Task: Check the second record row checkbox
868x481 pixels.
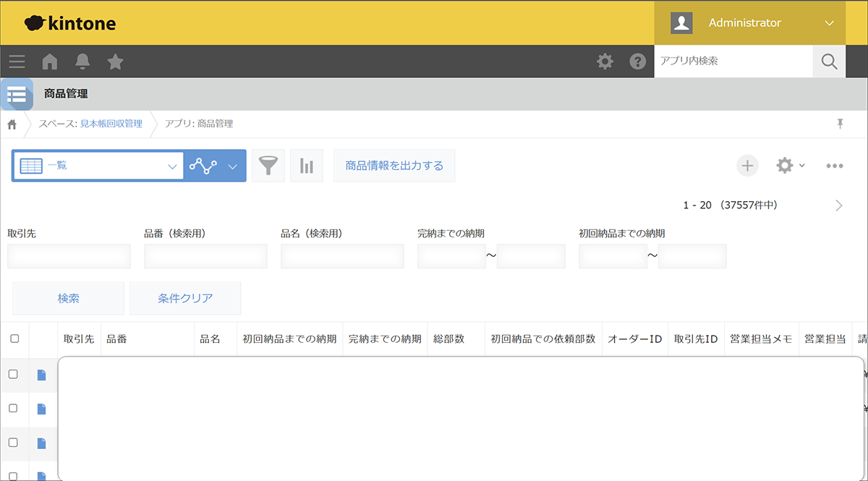Action: (13, 408)
